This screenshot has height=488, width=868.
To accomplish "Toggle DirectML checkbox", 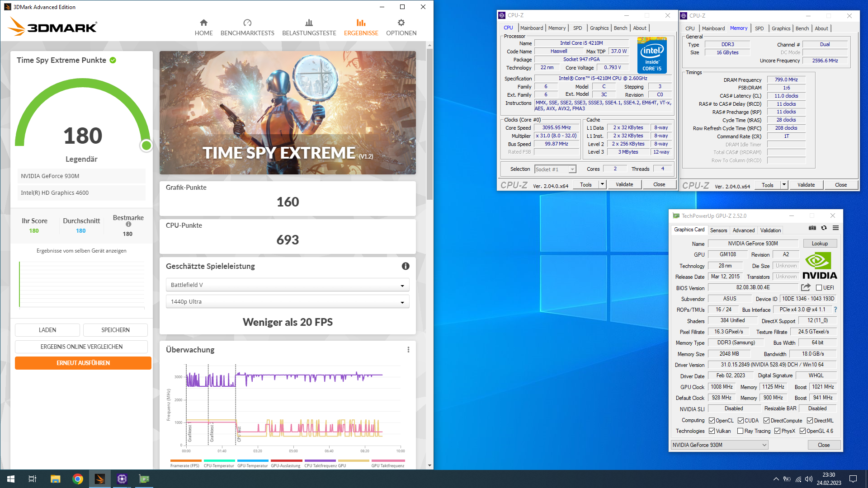I will pos(810,421).
